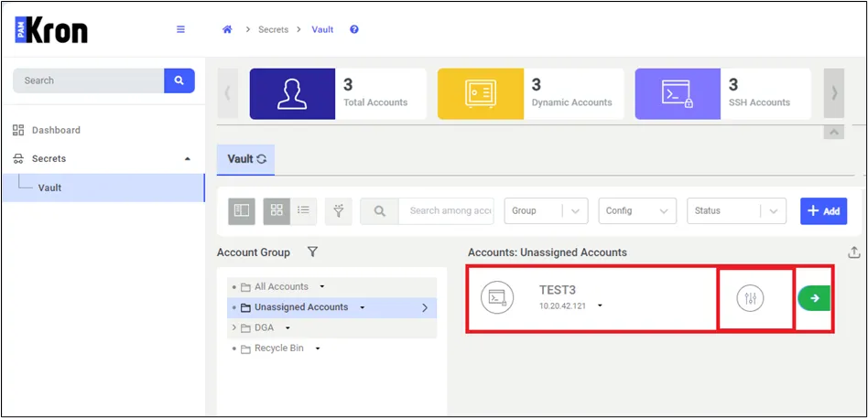This screenshot has width=868, height=418.
Task: Open the SSH Accounts terminal card
Action: point(722,93)
